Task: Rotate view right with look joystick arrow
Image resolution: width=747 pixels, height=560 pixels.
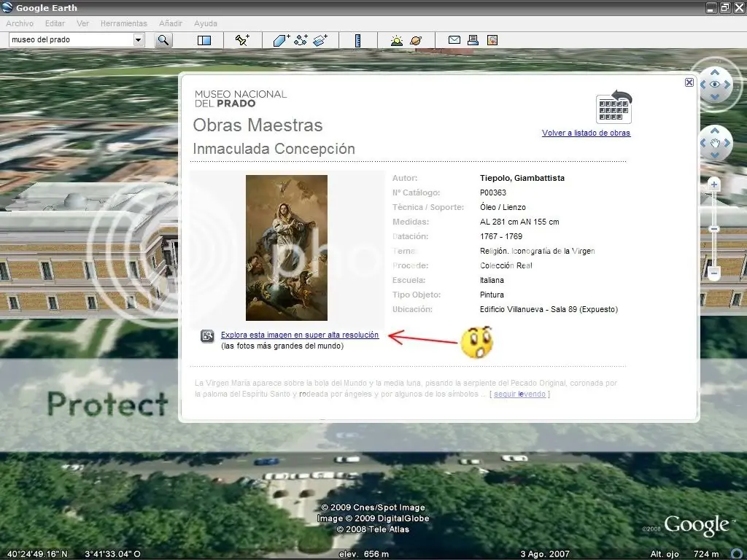Action: pos(727,85)
